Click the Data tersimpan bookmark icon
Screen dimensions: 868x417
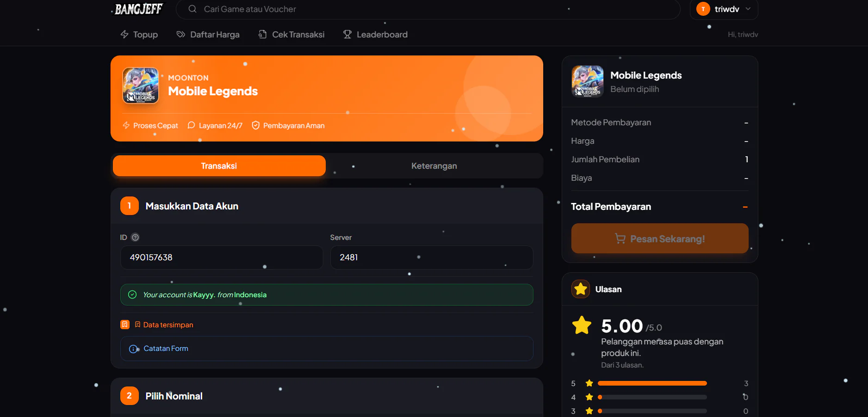[137, 325]
